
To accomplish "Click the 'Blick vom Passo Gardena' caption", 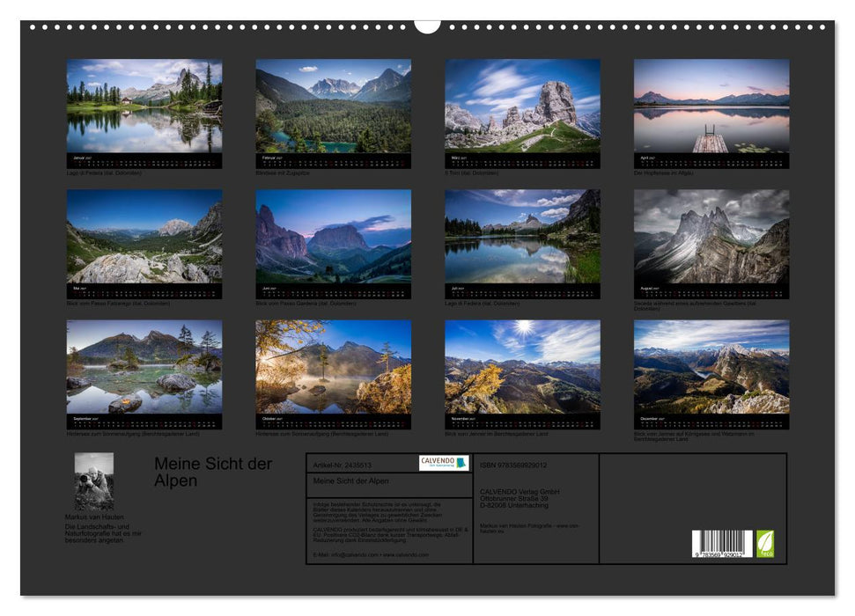I will (x=306, y=303).
